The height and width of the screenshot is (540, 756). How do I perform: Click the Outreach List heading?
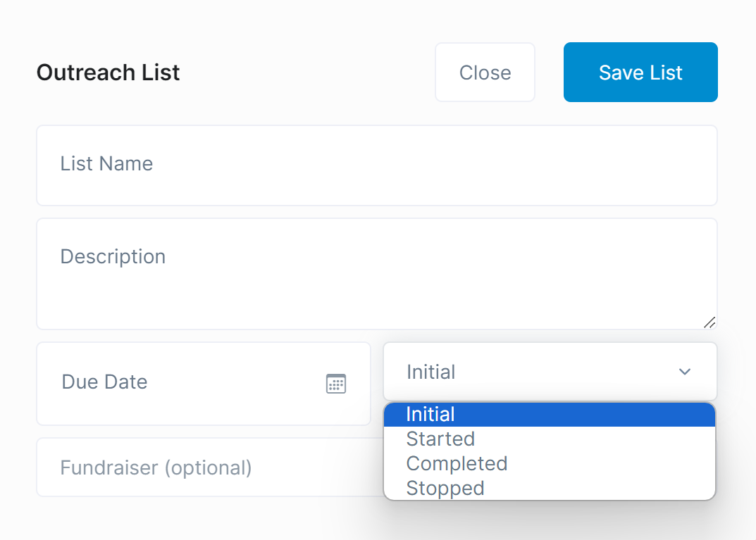point(108,72)
